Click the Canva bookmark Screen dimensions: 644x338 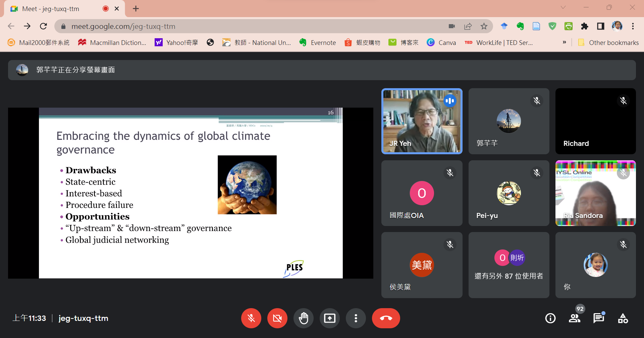[441, 43]
